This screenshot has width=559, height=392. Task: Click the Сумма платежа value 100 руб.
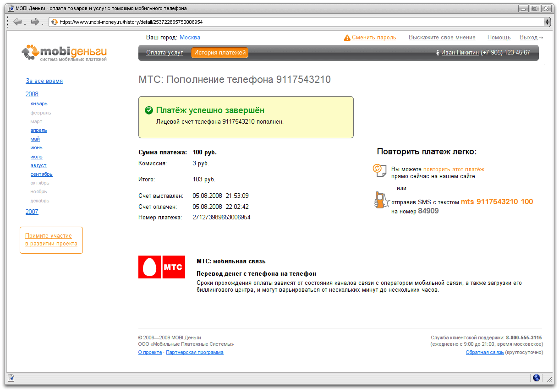(x=205, y=152)
